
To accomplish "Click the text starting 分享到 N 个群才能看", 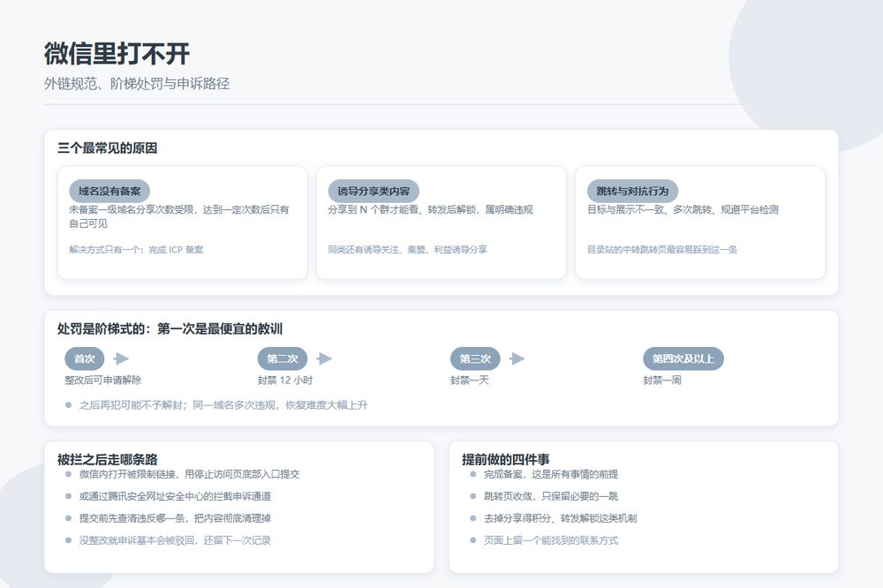I will (x=431, y=209).
